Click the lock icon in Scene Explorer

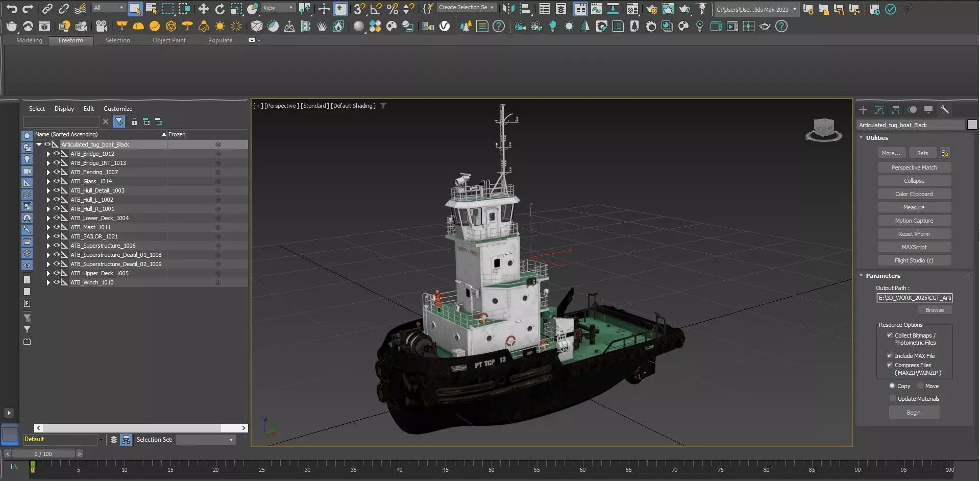click(134, 122)
